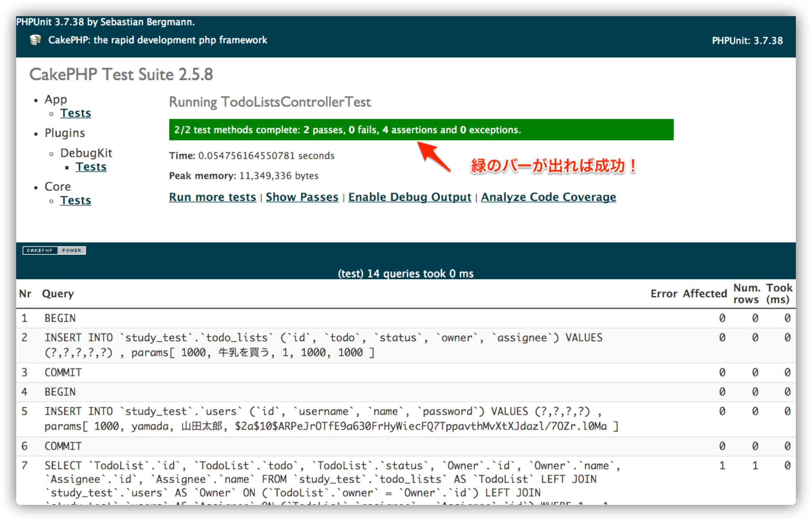This screenshot has height=521, width=812.
Task: Click query row 3 COMMIT
Action: tap(406, 373)
